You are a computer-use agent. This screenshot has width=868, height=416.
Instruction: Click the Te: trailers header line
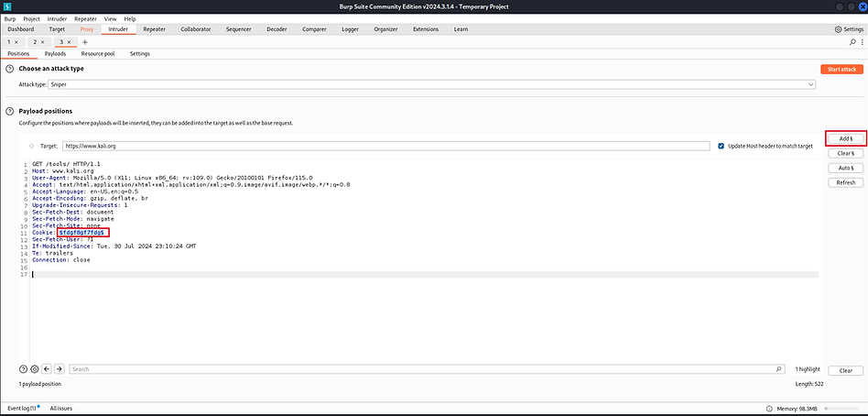[52, 253]
